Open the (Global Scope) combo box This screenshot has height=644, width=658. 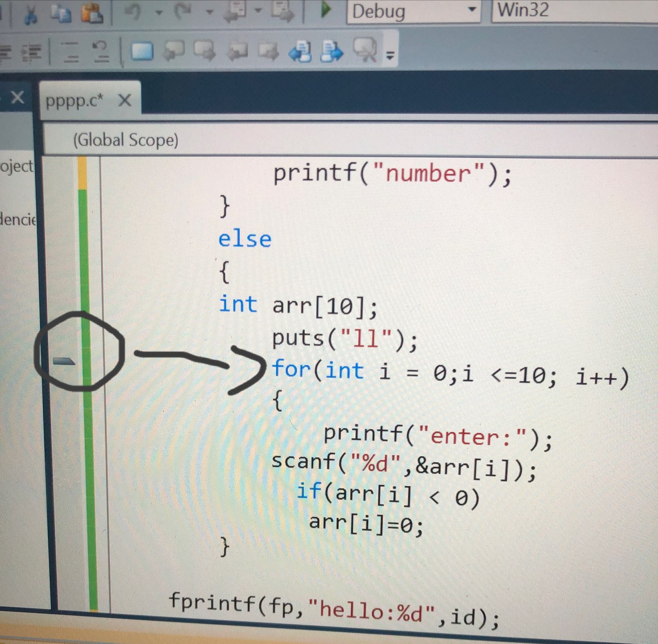350,139
